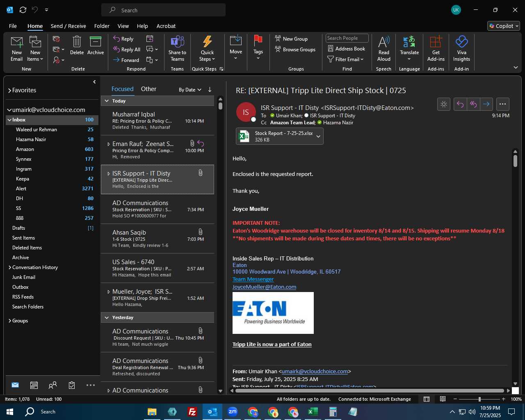Collapse the umairk@vcloudchoice.com account
This screenshot has width=525, height=420.
point(9,110)
